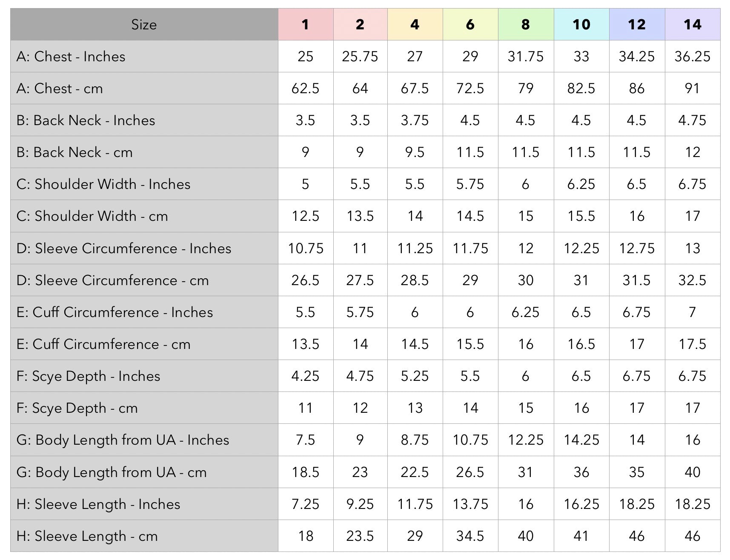Select 'E: Cuff Circumference - Inches' label
Screen dimensions: 730x560
click(115, 312)
